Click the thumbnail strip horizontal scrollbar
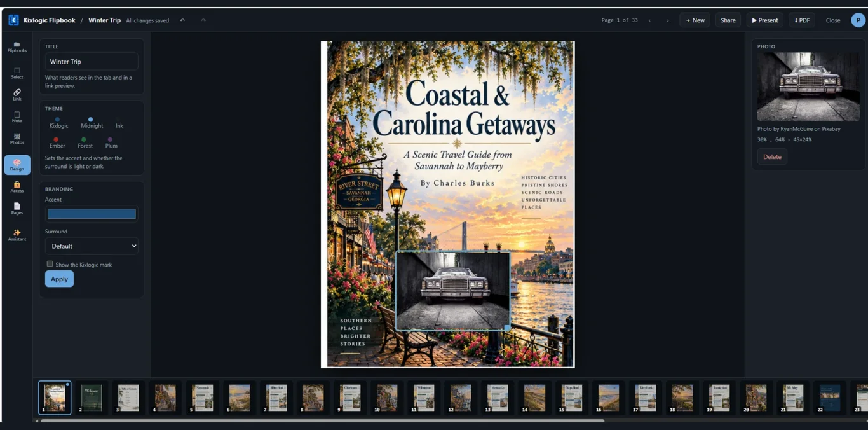 (x=322, y=420)
